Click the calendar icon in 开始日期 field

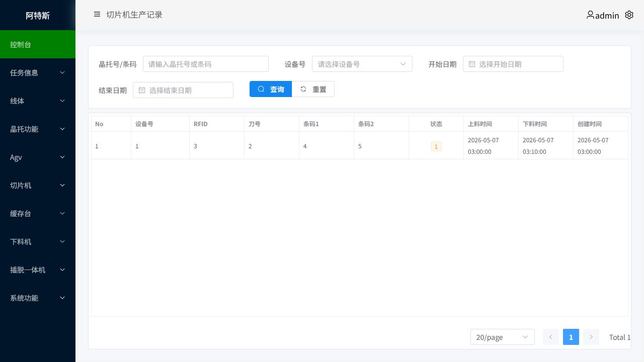[472, 64]
